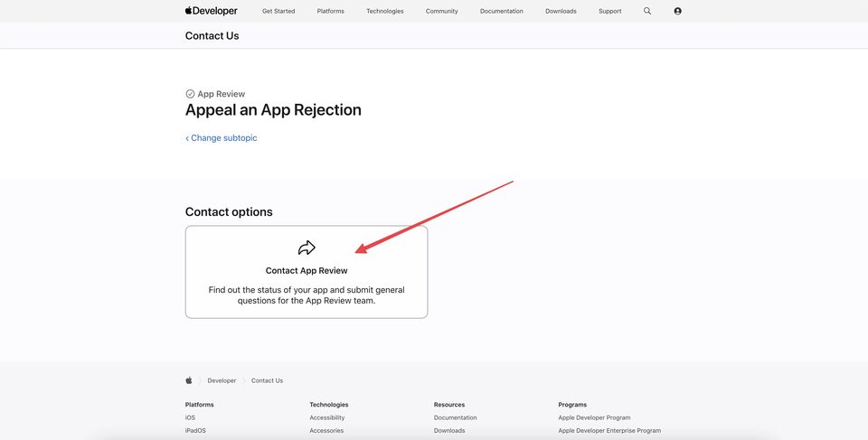Open the Platforms nav item
This screenshot has width=868, height=440.
(331, 11)
